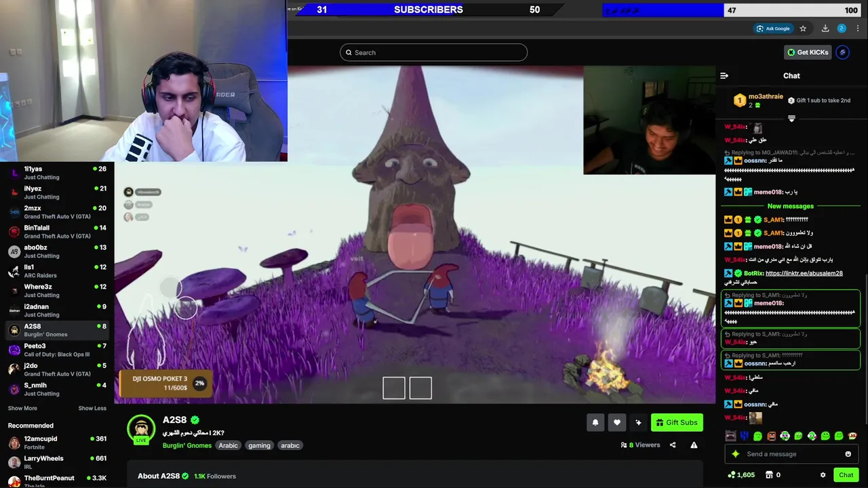Open S_nmlh channel in sidebar
The image size is (868, 488).
coord(57,389)
